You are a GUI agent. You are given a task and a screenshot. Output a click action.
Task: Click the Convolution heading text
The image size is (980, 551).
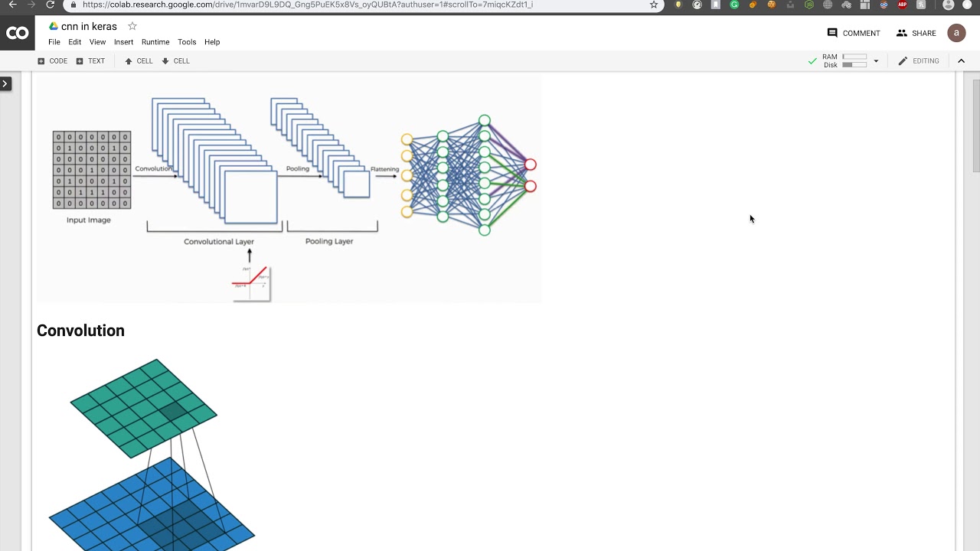80,331
